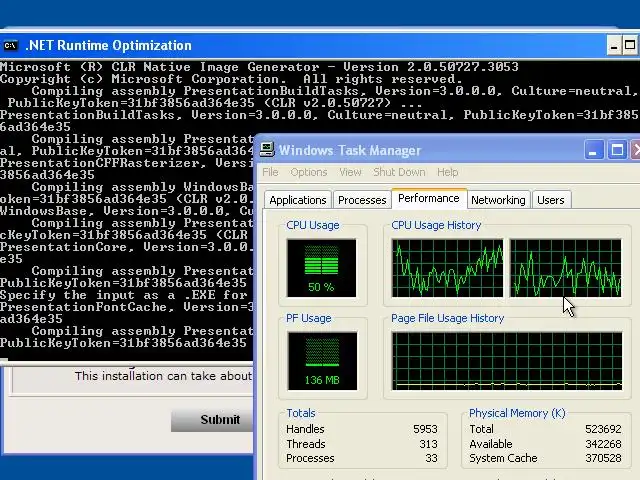Click the System Cache value 370528
The height and width of the screenshot is (480, 640).
603,458
